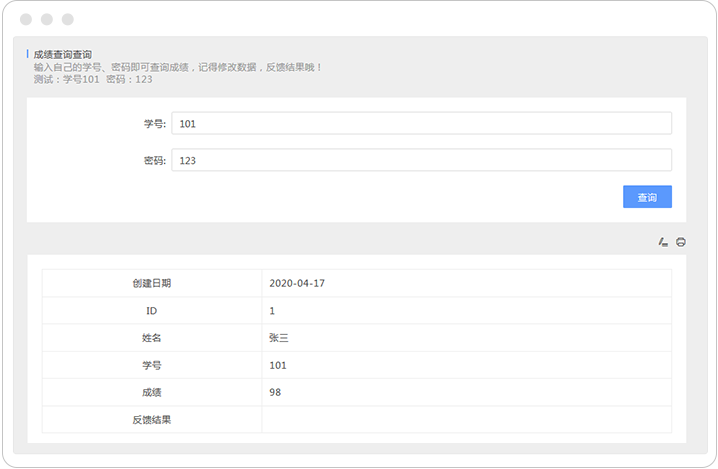Click the leftmost grey window control dot
718x469 pixels.
(x=25, y=19)
